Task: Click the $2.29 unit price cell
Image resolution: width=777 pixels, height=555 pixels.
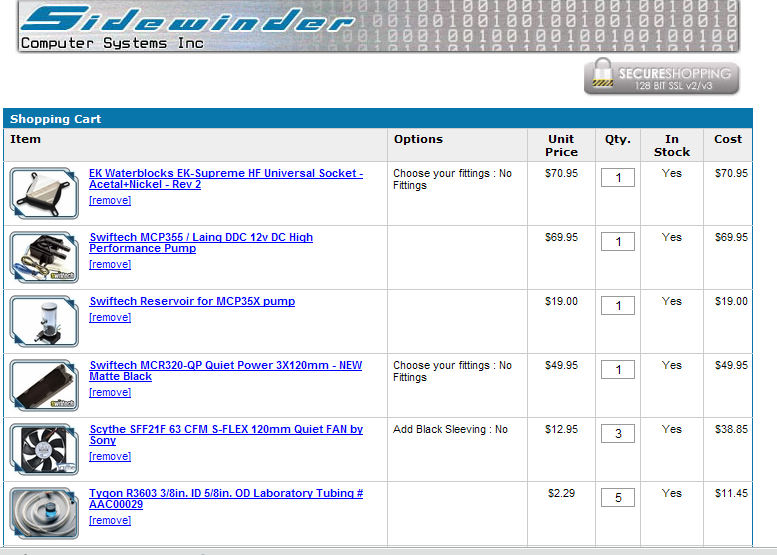Action: click(x=561, y=493)
